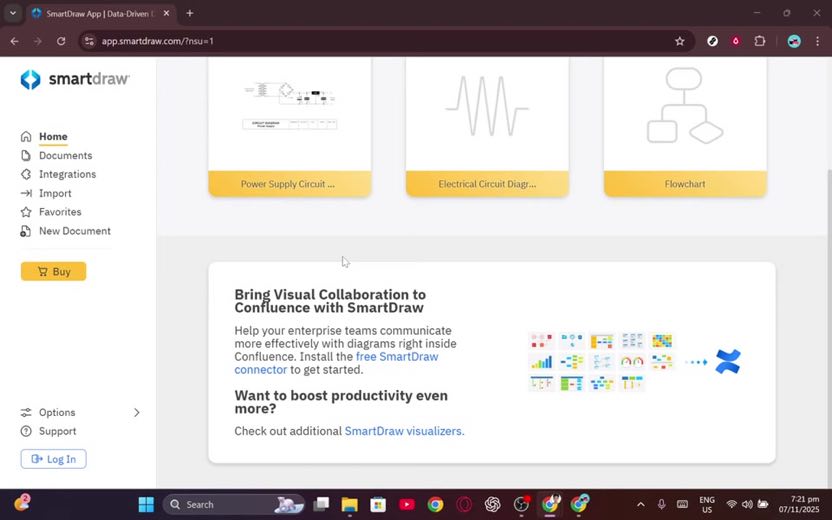Click the Options sliders icon

[x=25, y=412]
